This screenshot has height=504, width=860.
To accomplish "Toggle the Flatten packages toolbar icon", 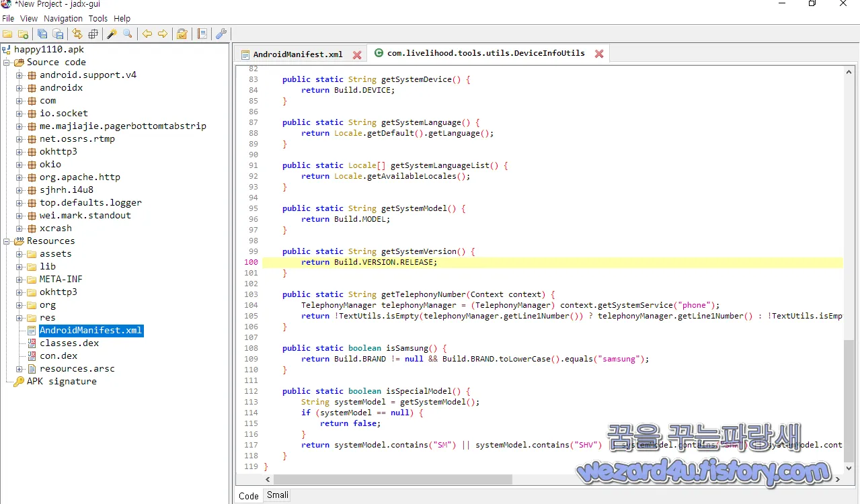I will 93,34.
